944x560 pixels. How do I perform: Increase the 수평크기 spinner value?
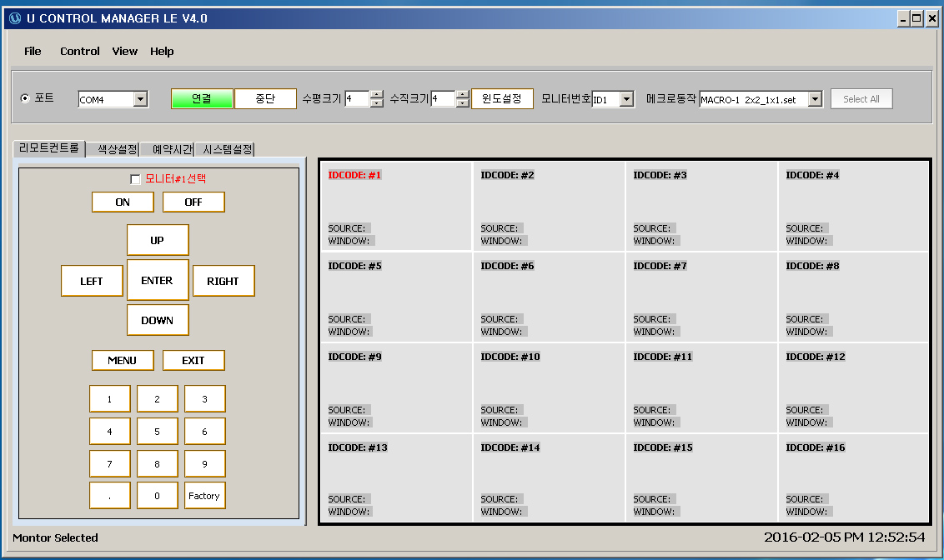point(377,94)
